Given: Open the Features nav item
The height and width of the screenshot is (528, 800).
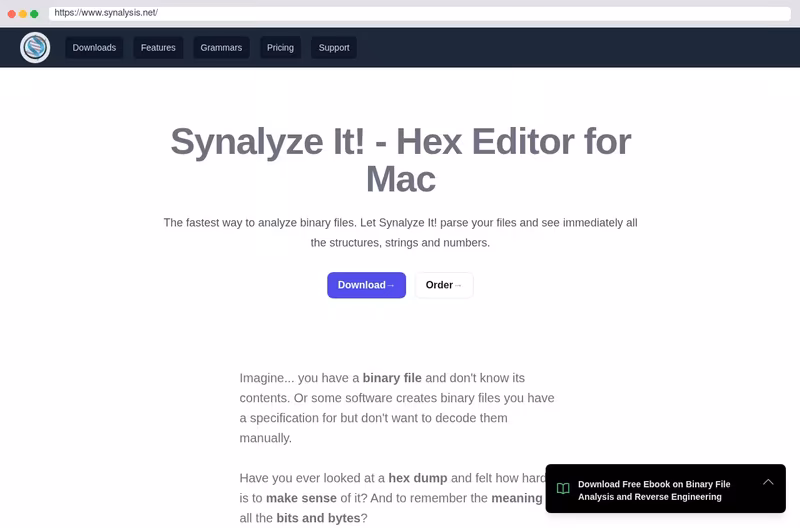Looking at the screenshot, I should 158,47.
